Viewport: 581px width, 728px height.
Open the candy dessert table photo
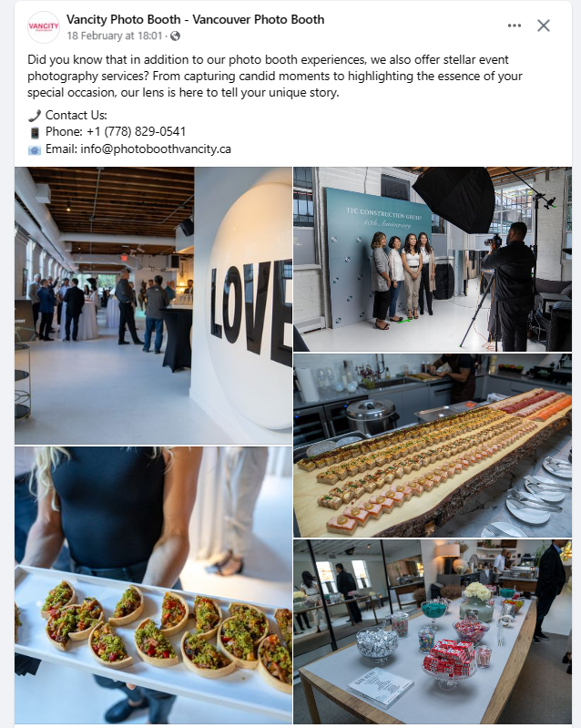tap(433, 631)
